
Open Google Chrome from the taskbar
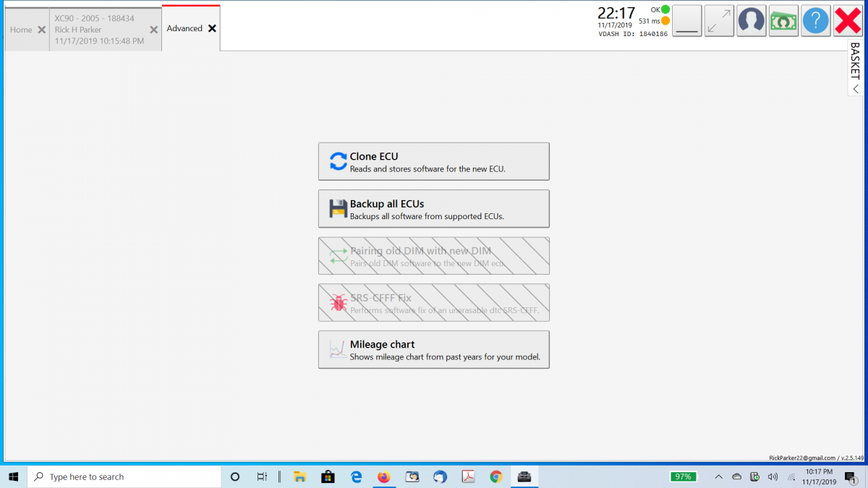click(x=495, y=476)
